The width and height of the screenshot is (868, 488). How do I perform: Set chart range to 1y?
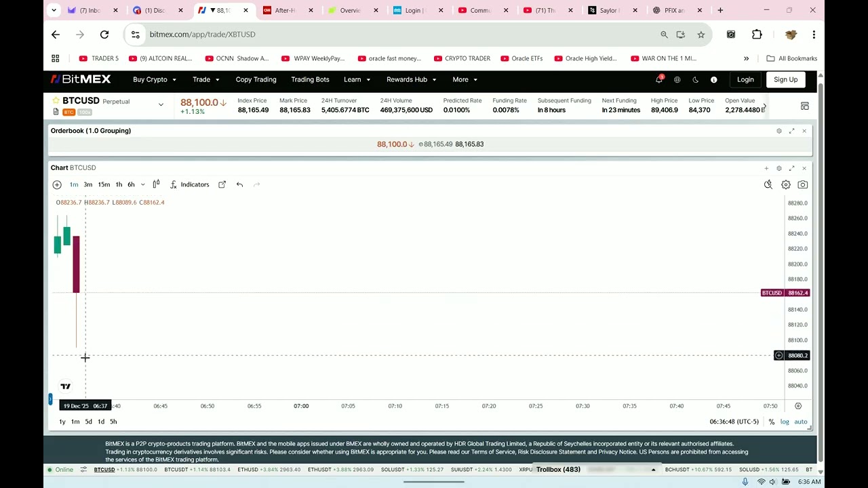62,422
